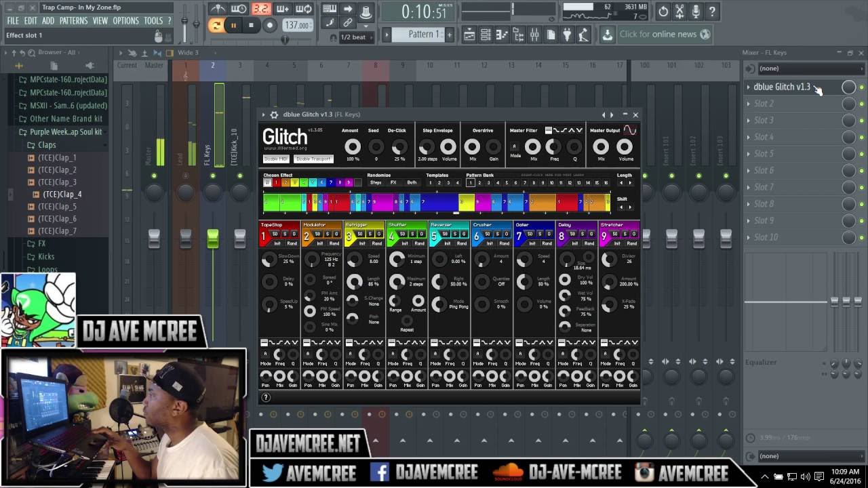Open the bottom (none) mixer output dropdown
The width and height of the screenshot is (868, 488).
[x=811, y=456]
